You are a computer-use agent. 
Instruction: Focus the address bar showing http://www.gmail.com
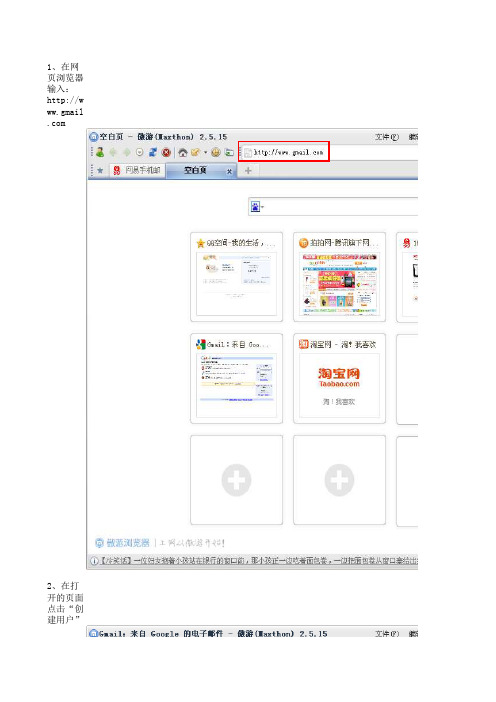point(284,152)
